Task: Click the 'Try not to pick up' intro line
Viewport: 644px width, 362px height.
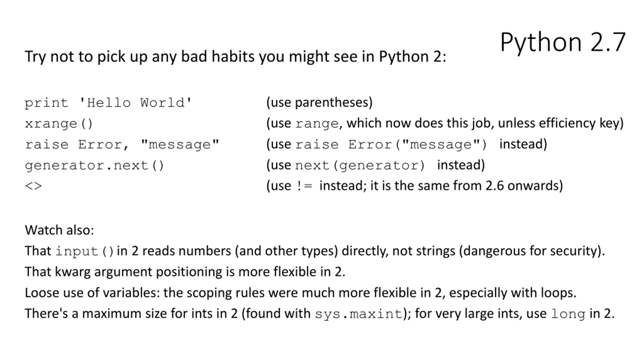Action: (x=235, y=57)
